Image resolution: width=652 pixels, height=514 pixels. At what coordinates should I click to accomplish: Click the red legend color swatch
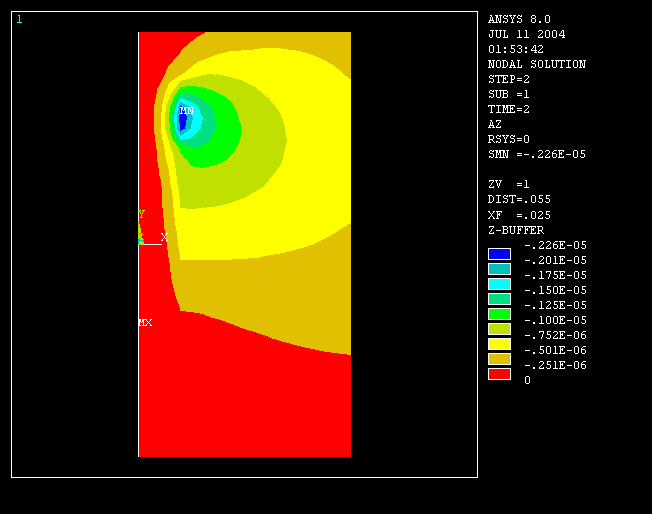click(x=499, y=374)
